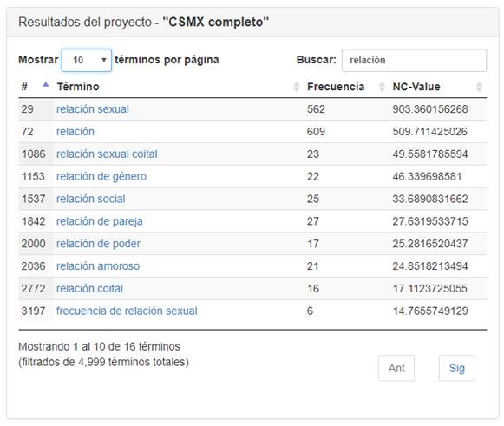Open the 'relación de pareja' term link

pos(99,221)
